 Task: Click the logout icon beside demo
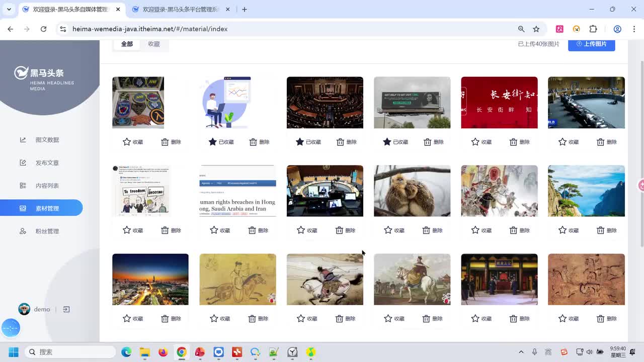(66, 310)
